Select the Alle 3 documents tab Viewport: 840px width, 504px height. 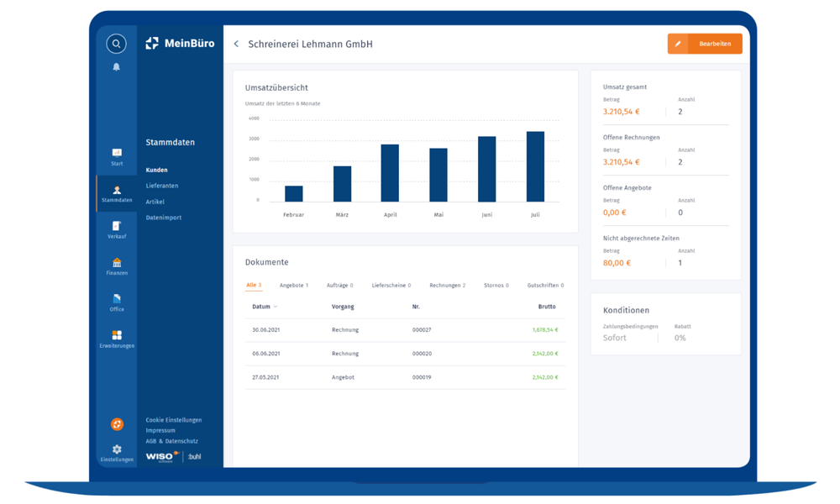[x=254, y=286]
